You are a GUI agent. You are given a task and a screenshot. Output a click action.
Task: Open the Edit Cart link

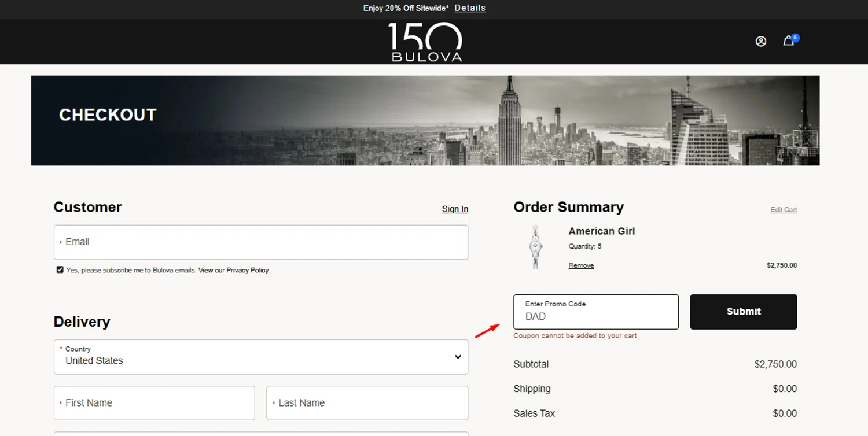click(784, 210)
